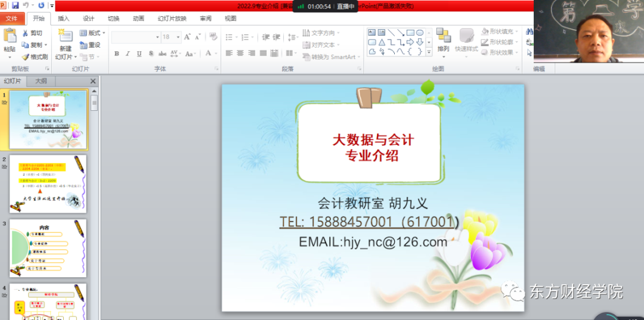Select the oval shape
Image resolution: width=644 pixels, height=320 pixels.
[420, 32]
